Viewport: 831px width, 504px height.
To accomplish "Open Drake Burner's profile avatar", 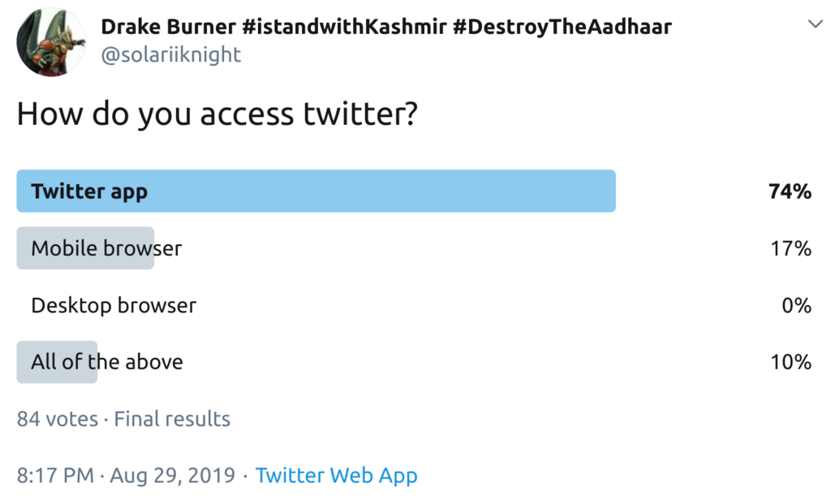I will [x=52, y=42].
